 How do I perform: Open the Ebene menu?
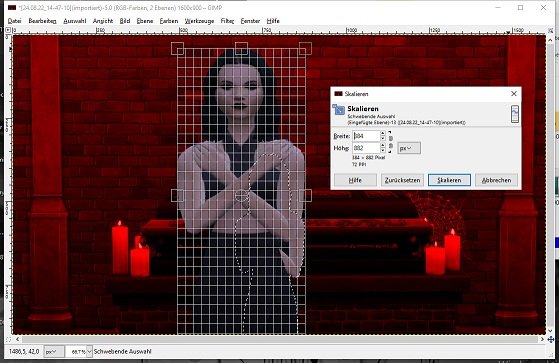(x=145, y=21)
